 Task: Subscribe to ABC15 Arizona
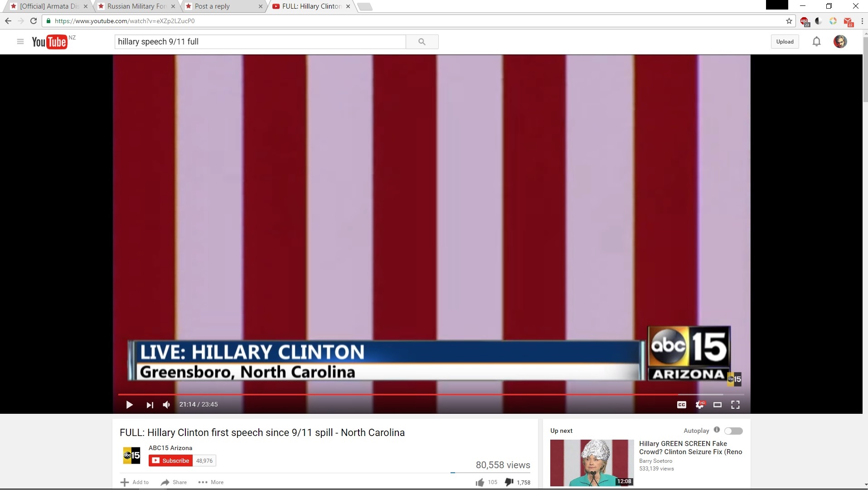coord(171,461)
